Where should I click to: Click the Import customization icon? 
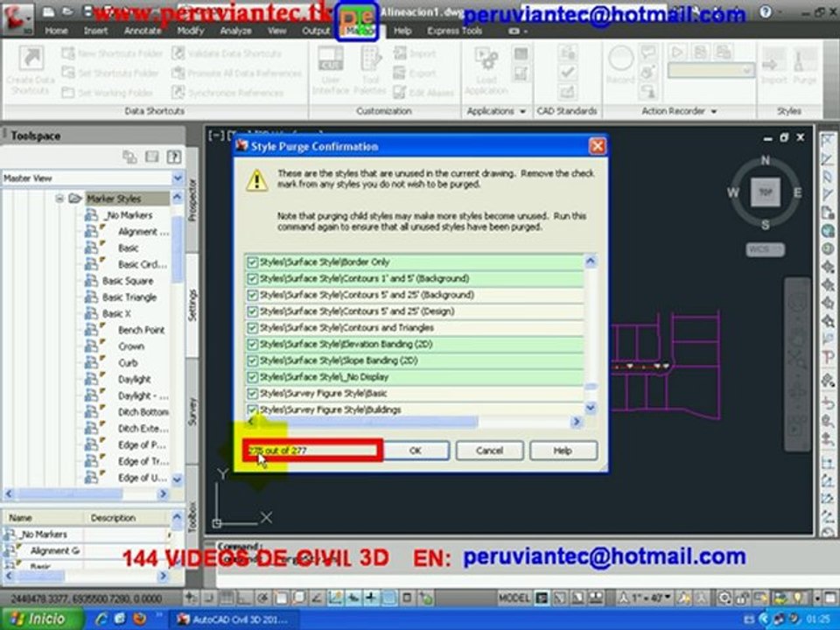pyautogui.click(x=400, y=53)
